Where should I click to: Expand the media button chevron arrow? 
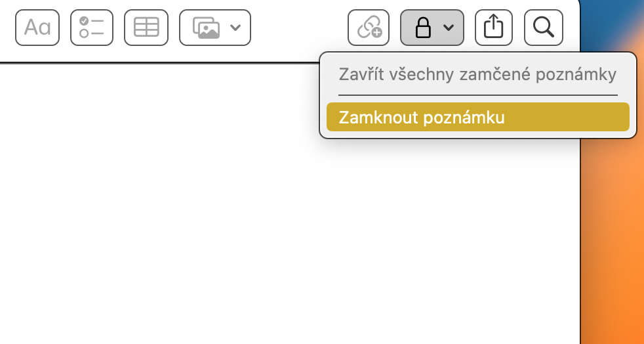(x=236, y=28)
